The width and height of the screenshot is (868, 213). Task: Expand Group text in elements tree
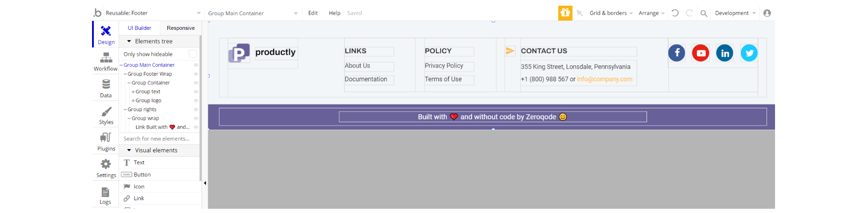133,92
